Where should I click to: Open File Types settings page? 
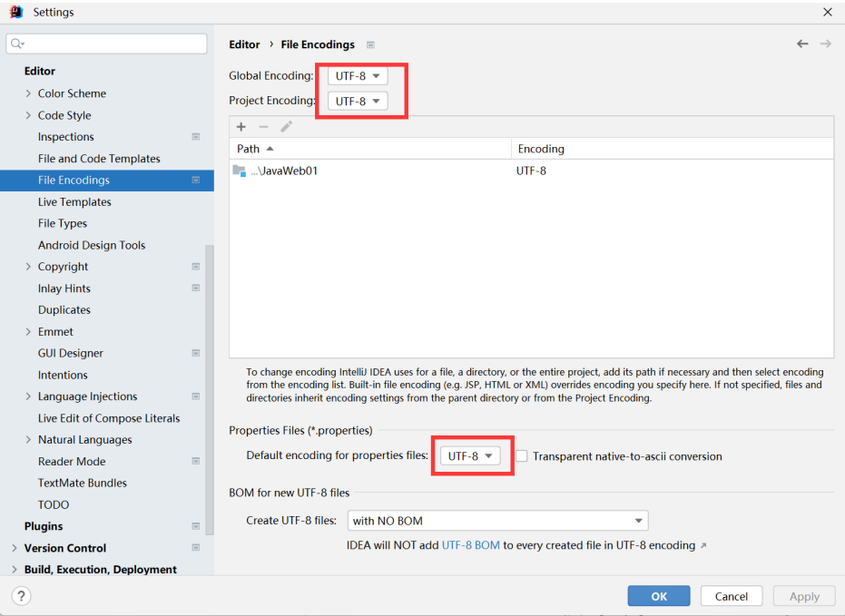tap(63, 223)
